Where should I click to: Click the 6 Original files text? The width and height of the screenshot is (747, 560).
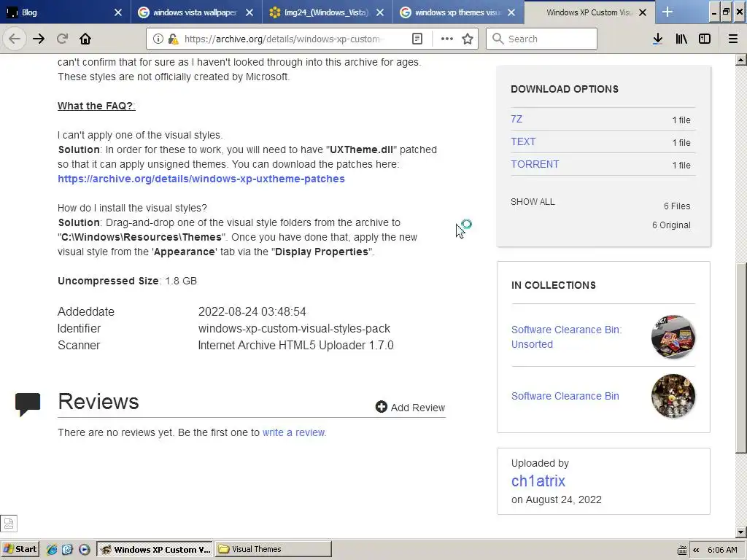[x=671, y=225]
